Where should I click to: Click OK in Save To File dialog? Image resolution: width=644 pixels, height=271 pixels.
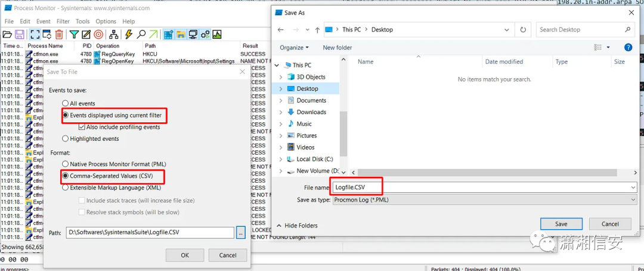pos(185,255)
